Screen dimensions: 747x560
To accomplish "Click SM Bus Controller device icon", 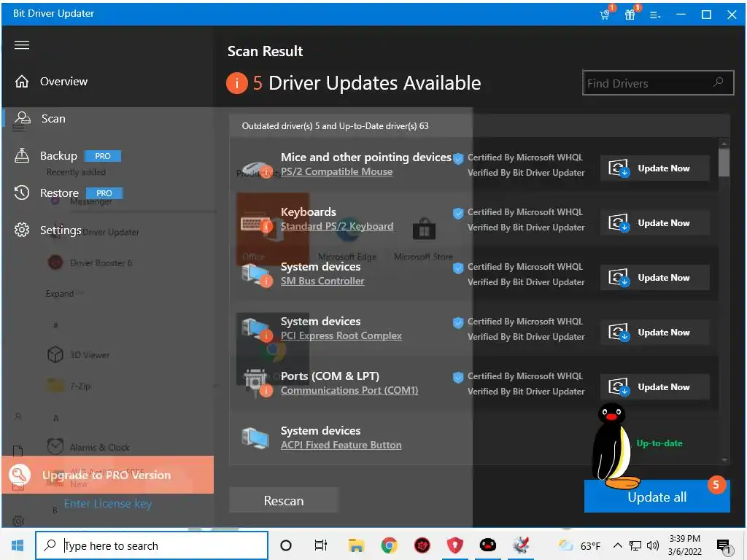I will pyautogui.click(x=257, y=276).
